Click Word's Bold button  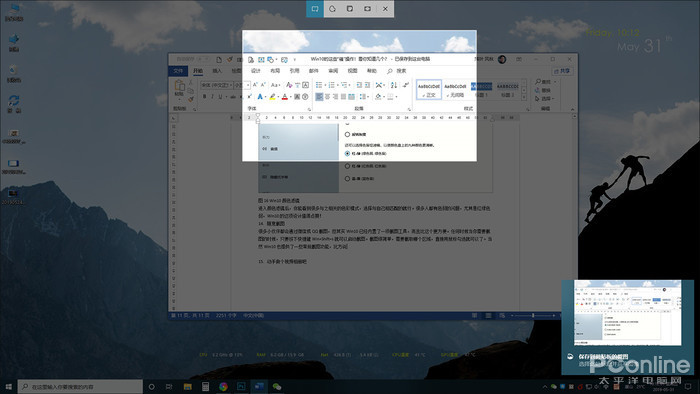coord(204,96)
